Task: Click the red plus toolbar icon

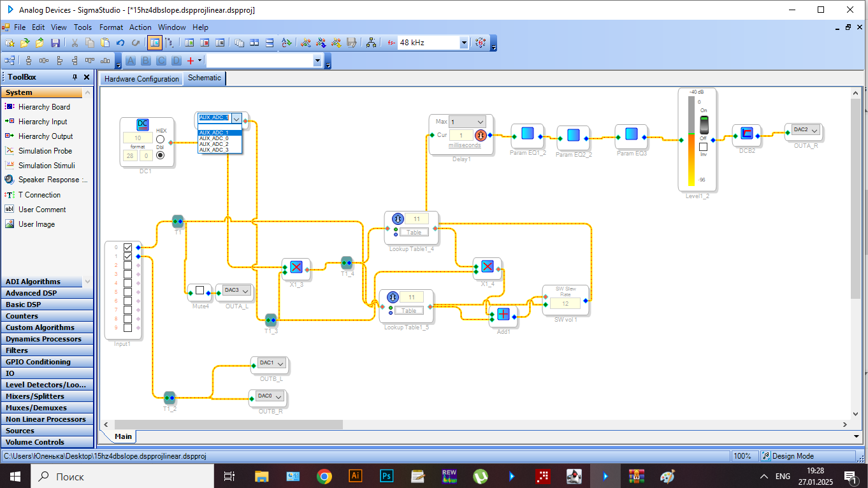Action: click(x=190, y=61)
